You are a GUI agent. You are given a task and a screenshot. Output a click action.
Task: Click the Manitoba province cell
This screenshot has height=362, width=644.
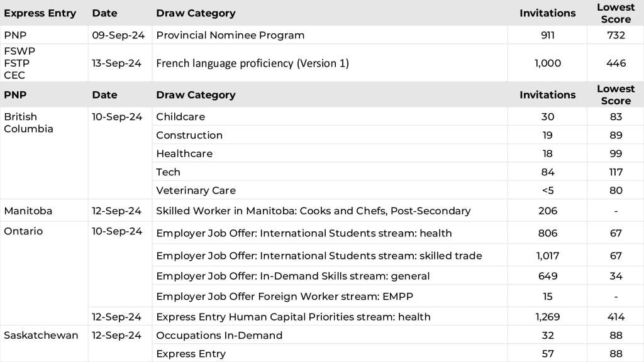click(x=28, y=211)
